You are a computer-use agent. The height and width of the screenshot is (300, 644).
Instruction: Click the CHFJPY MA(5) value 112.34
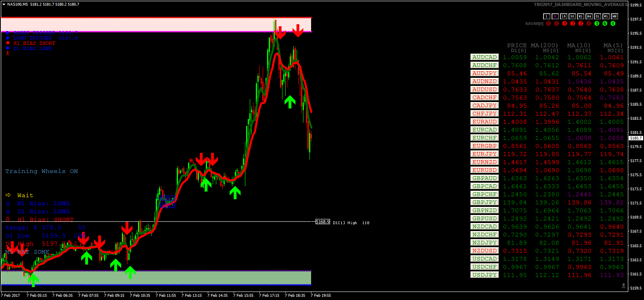[x=612, y=114]
